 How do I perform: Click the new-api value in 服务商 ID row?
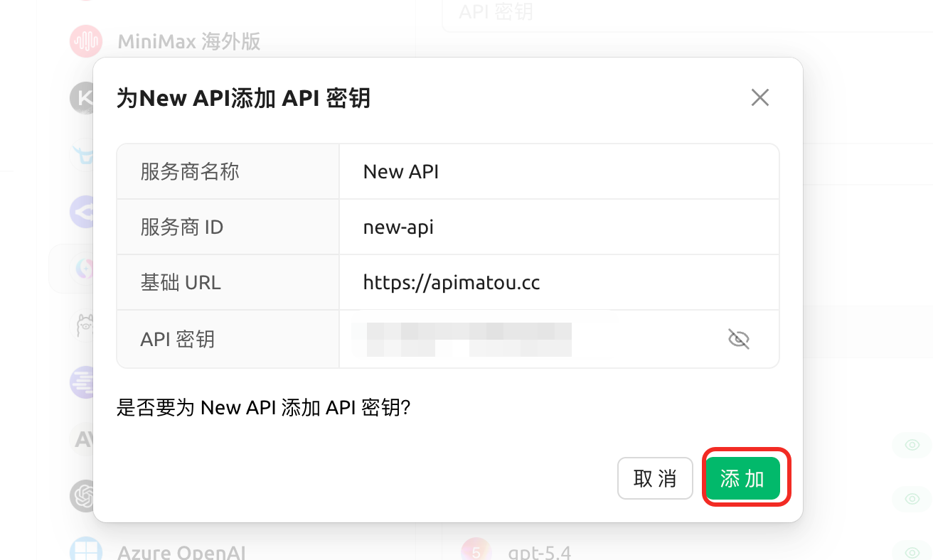tap(398, 227)
